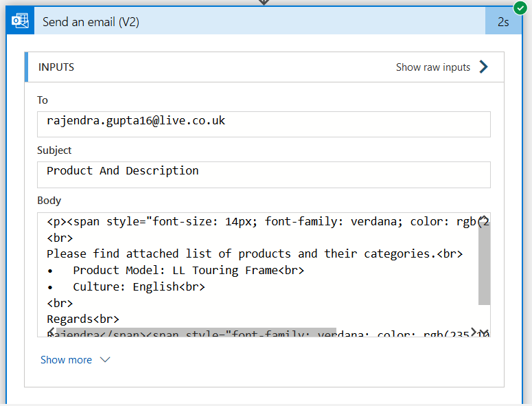Click the Outlook icon in the action header
532x406 pixels.
[x=19, y=21]
